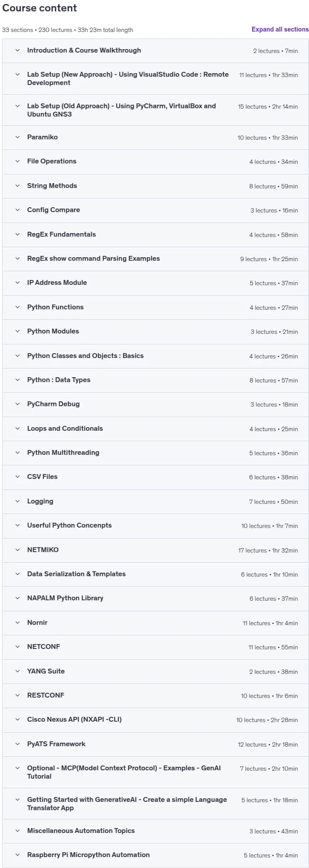309x868 pixels.
Task: Open the NETCONF section
Action: (156, 647)
